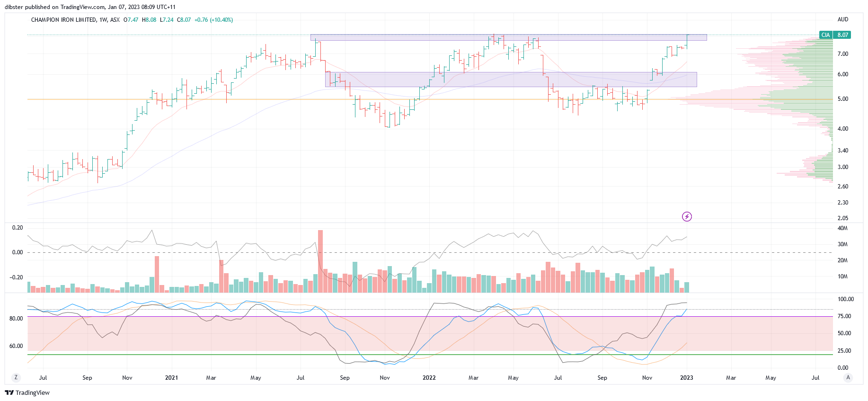Click the dibster published on TradingView.com header
868x401 pixels.
pyautogui.click(x=90, y=7)
